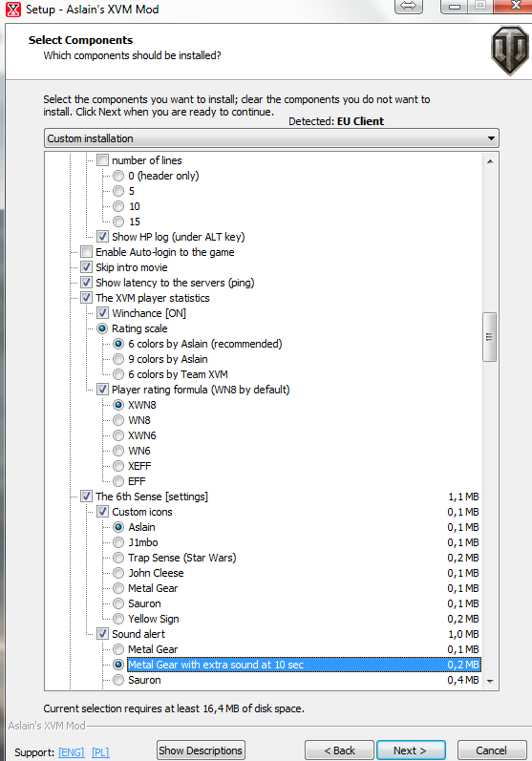Click the red X setup icon in title bar
This screenshot has height=761, width=532.
point(13,10)
